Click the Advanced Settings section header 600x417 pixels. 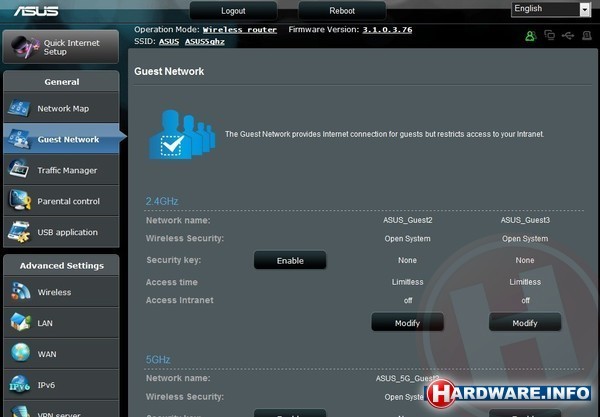point(62,266)
